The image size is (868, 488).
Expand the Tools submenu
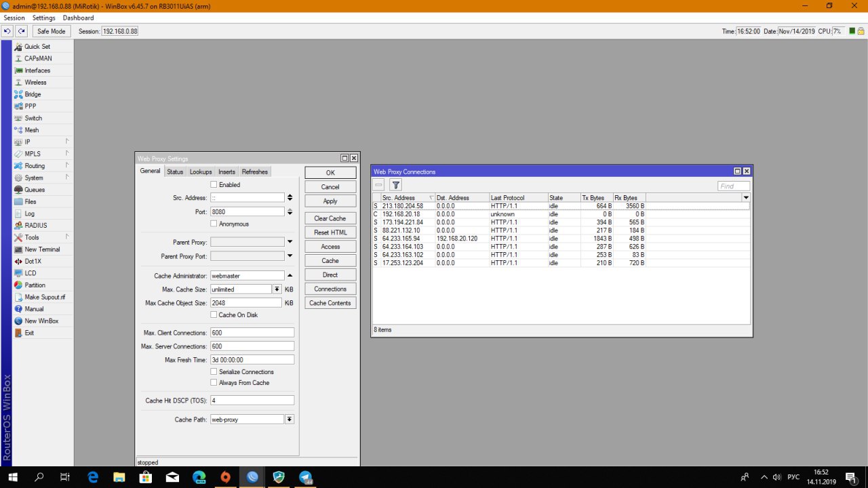tap(67, 237)
